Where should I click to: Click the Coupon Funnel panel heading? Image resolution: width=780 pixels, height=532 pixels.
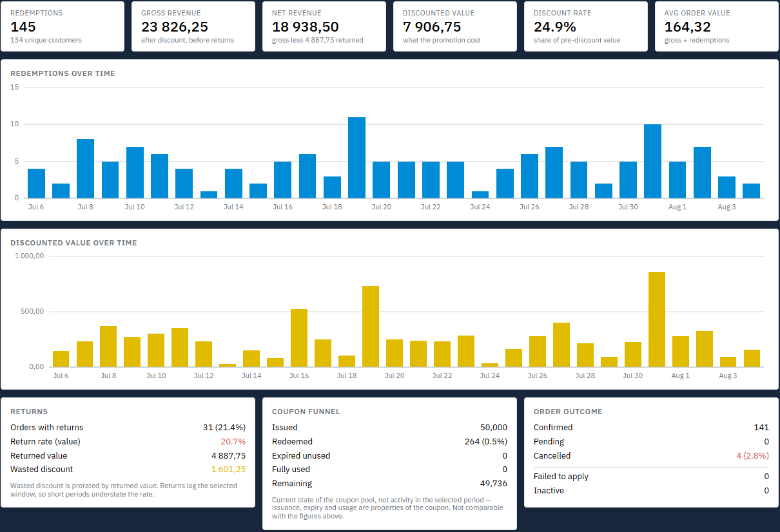[x=306, y=412]
